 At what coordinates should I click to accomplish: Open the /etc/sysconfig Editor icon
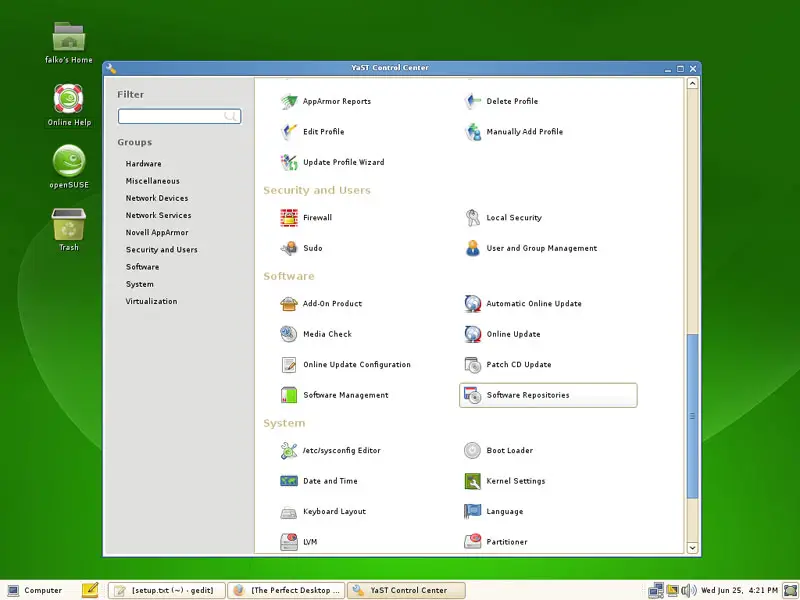coord(289,451)
